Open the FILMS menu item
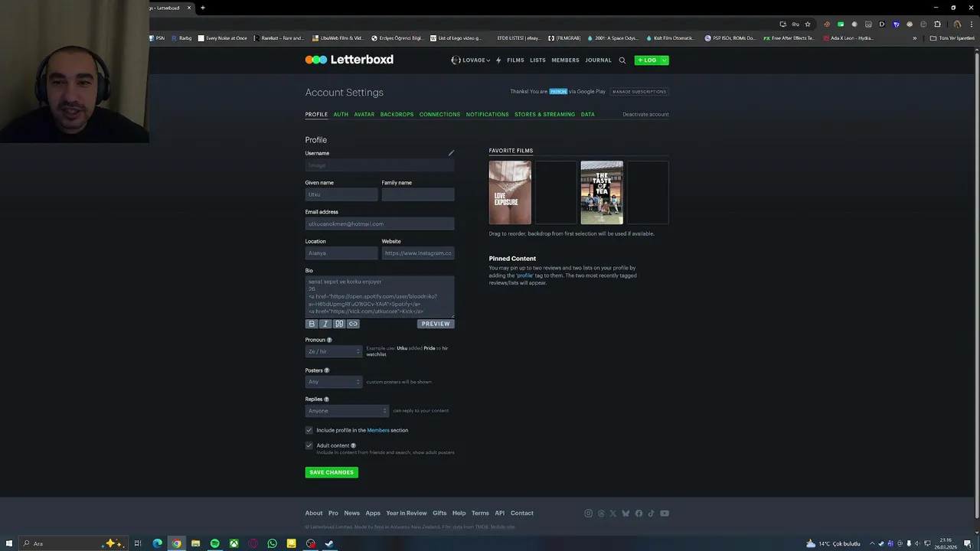The width and height of the screenshot is (980, 551). pyautogui.click(x=515, y=60)
